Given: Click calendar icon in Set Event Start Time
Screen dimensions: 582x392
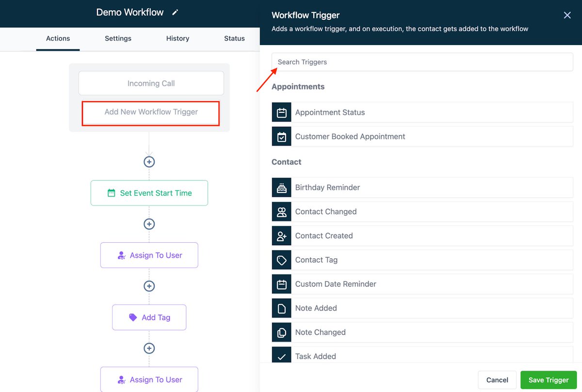Looking at the screenshot, I should (111, 193).
